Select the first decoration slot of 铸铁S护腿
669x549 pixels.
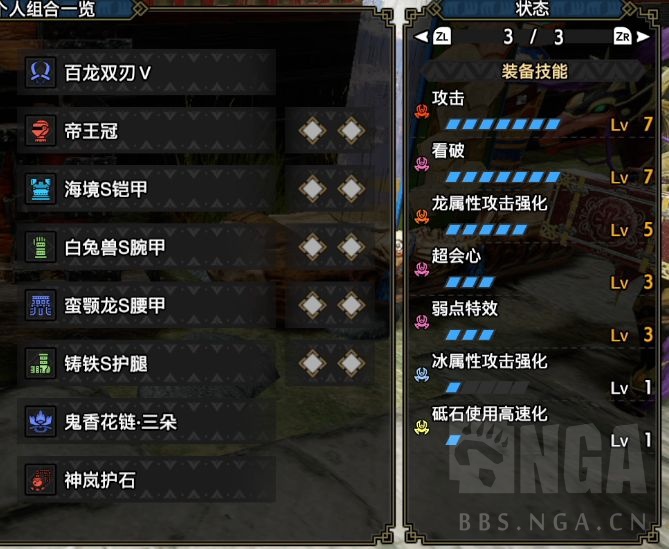[313, 363]
